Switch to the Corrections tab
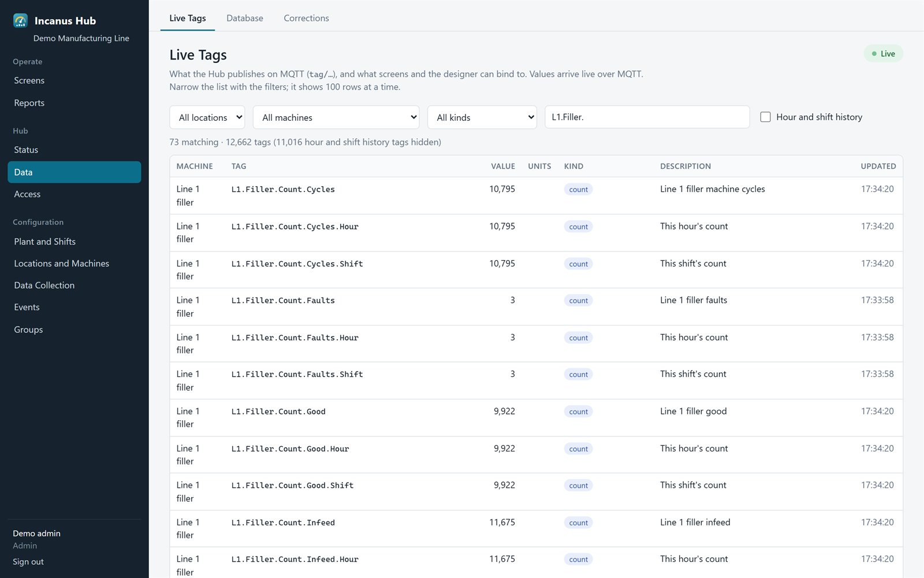Screen dimensions: 924x578 (x=306, y=18)
